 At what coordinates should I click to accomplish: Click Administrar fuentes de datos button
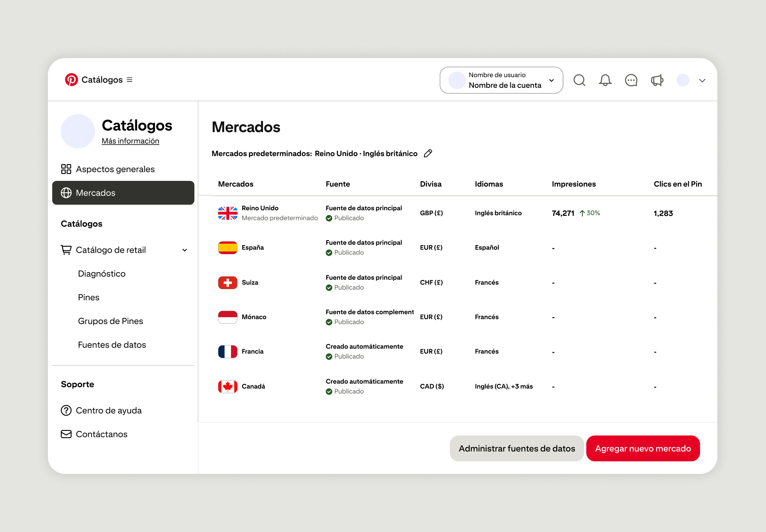(517, 448)
